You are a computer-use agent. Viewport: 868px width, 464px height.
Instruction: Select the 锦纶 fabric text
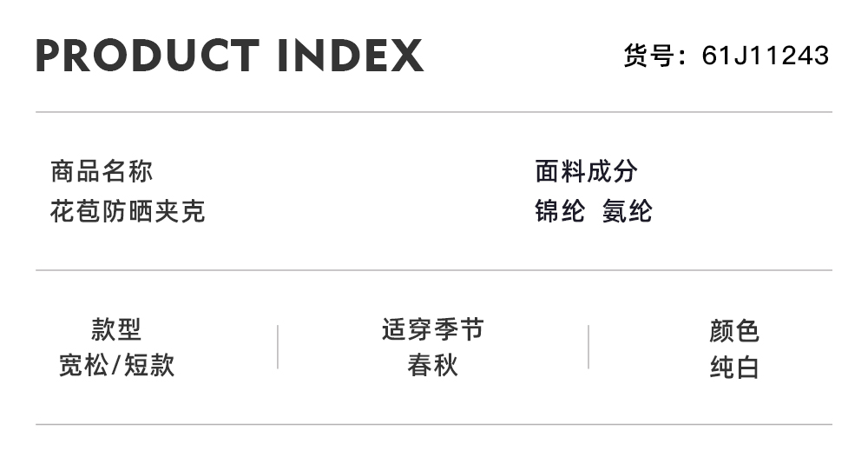pos(560,211)
